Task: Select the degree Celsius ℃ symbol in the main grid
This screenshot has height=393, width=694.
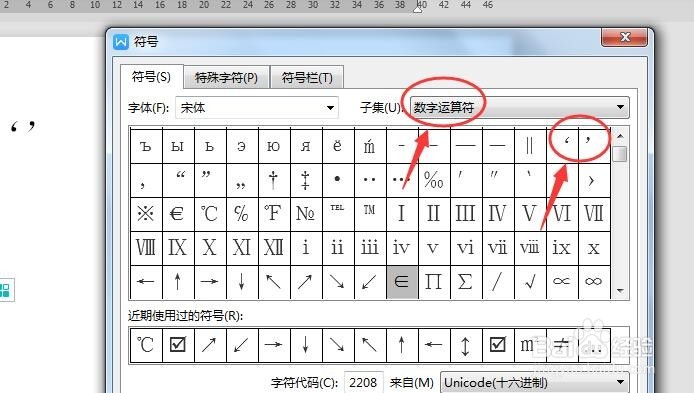Action: point(209,214)
